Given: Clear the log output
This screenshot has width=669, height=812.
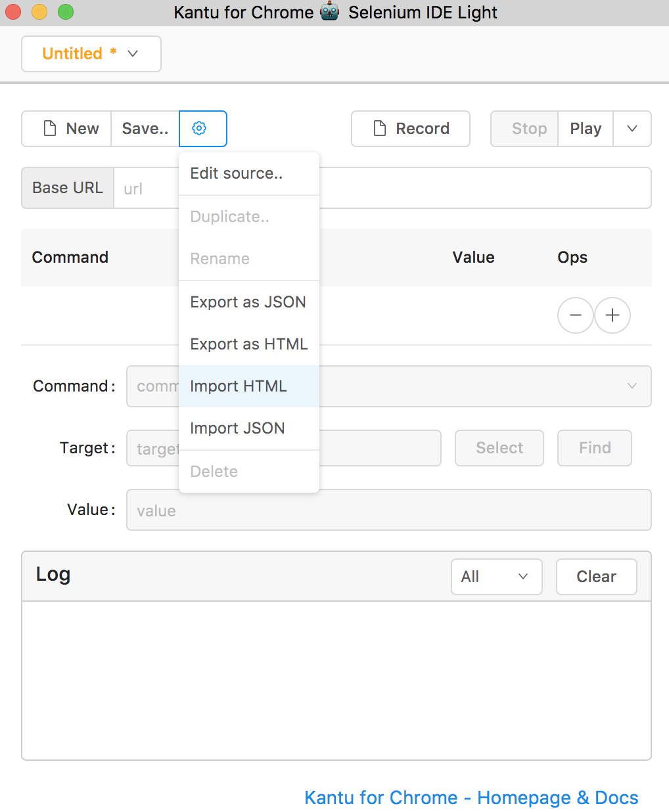Looking at the screenshot, I should click(x=597, y=577).
